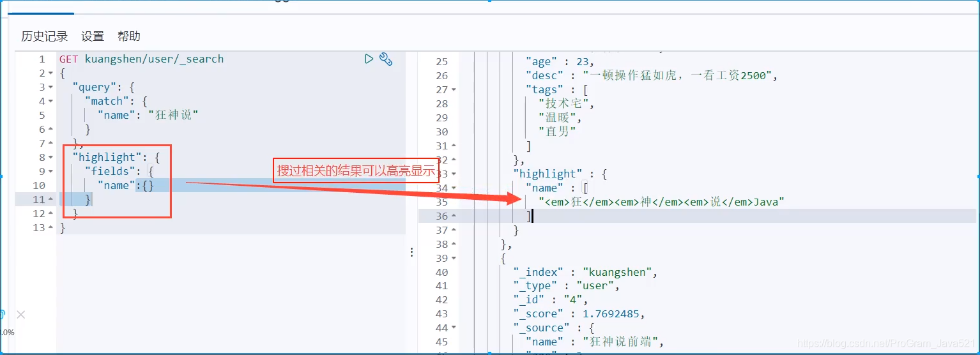Toggle fold arrow at response line 38
The height and width of the screenshot is (355, 980).
pyautogui.click(x=454, y=245)
